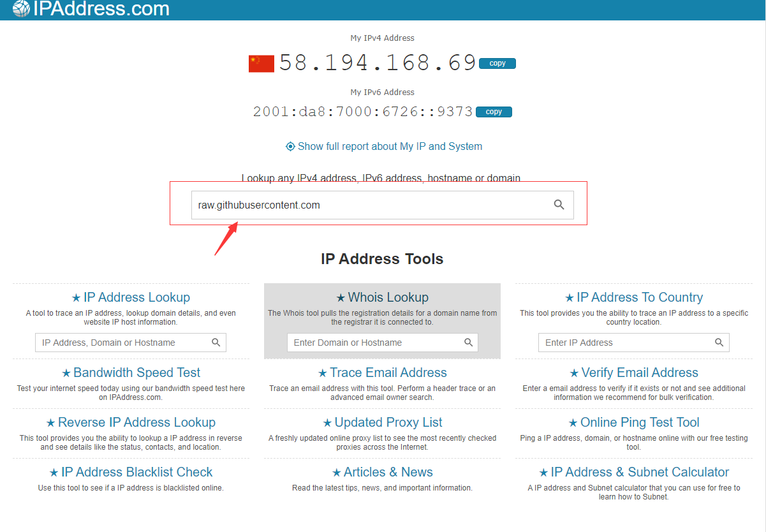Open the IP Address To Country link

[640, 297]
